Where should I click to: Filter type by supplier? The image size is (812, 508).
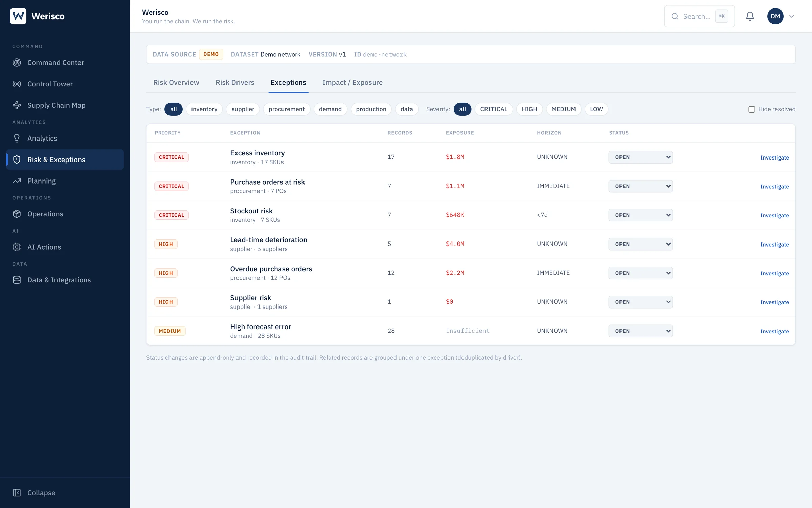pos(243,109)
